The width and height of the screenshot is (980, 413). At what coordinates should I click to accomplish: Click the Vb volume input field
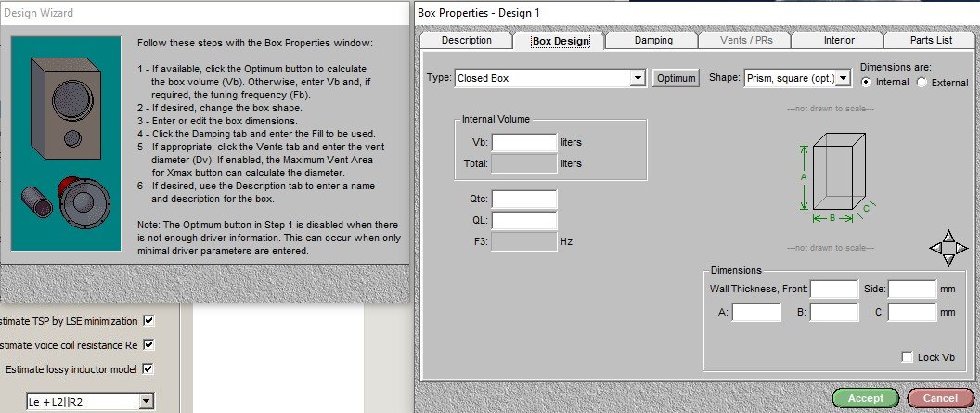(x=523, y=142)
